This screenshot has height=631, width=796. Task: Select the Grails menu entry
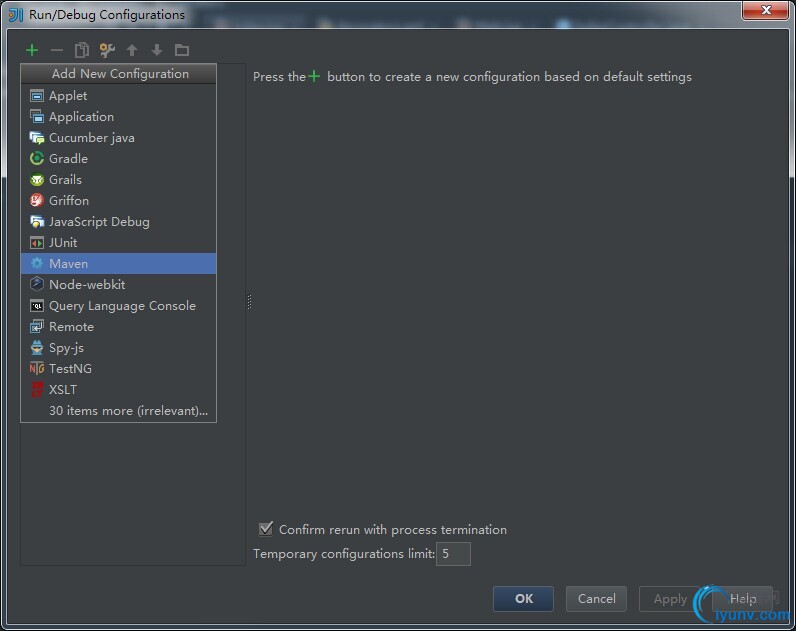(x=119, y=180)
